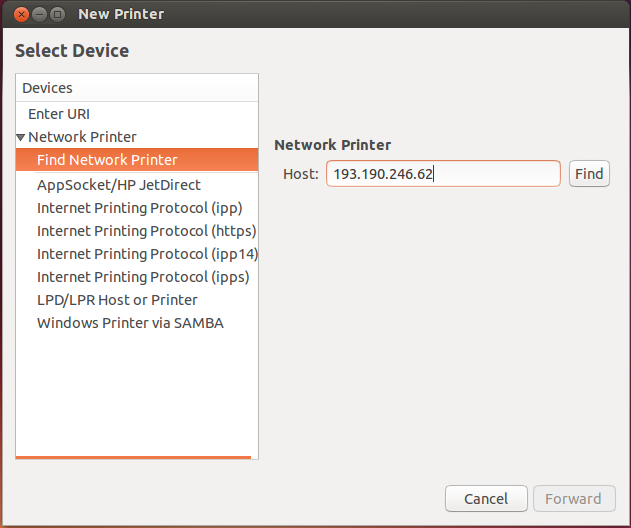Screen dimensions: 631x528
Task: Choose Find Network Printer
Action: 107,160
